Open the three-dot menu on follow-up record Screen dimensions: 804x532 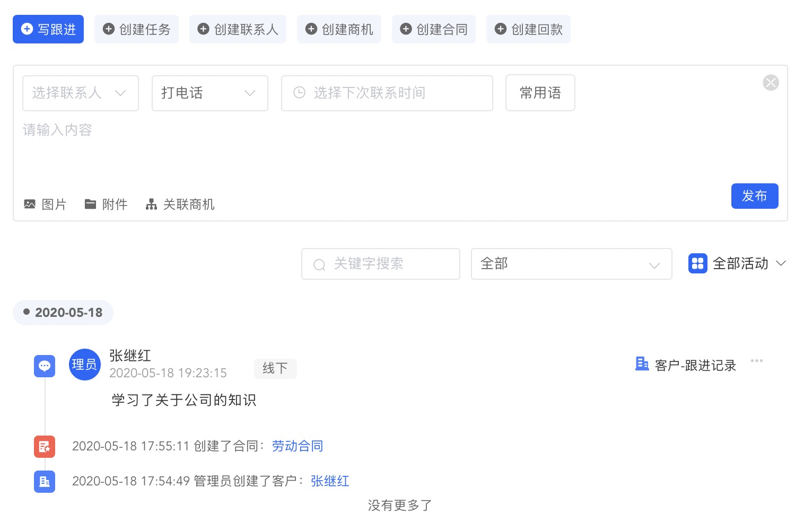click(x=756, y=361)
